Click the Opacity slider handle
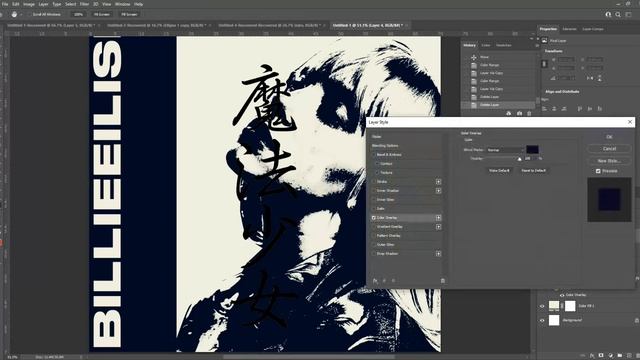The image size is (640, 360). (520, 159)
